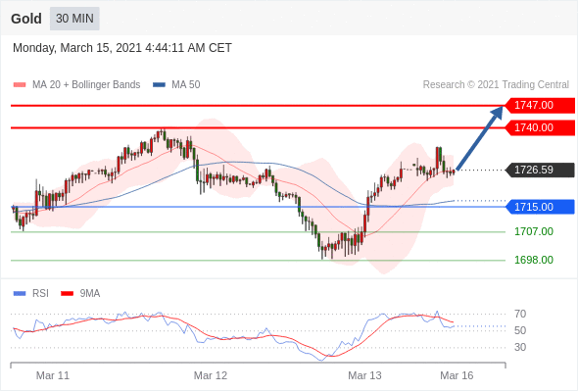Click the 1747.00 resistance price tag
Image resolution: width=578 pixels, height=392 pixels.
coord(540,106)
